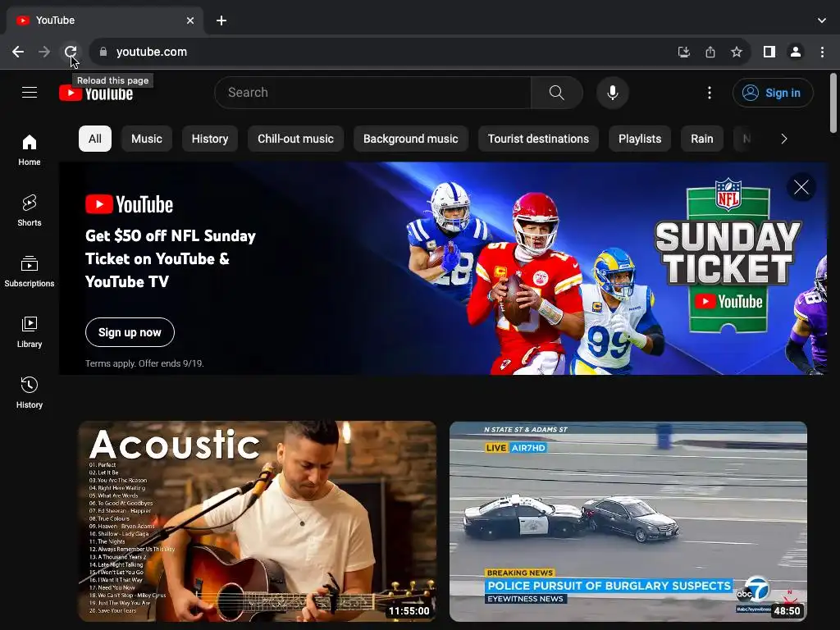840x630 pixels.
Task: Select the Playlists filter chip
Action: pos(640,139)
